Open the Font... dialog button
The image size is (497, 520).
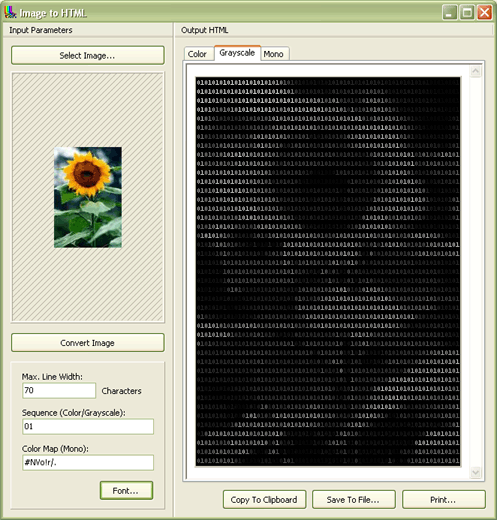[126, 490]
